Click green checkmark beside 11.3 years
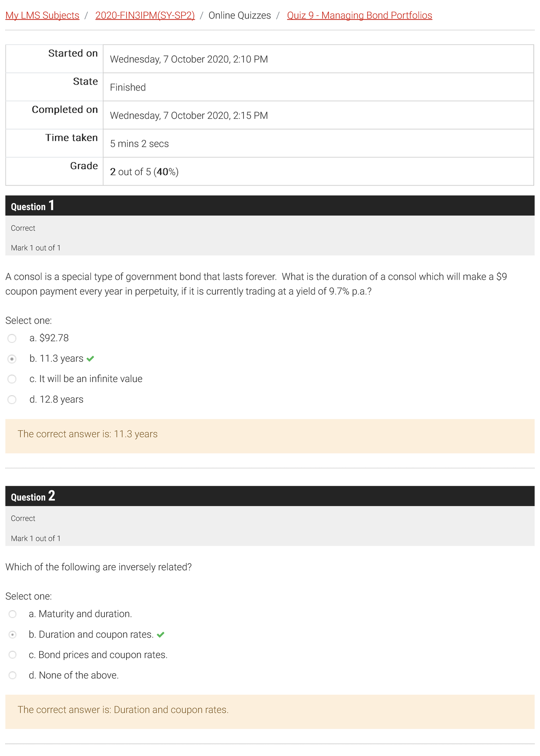 [90, 359]
